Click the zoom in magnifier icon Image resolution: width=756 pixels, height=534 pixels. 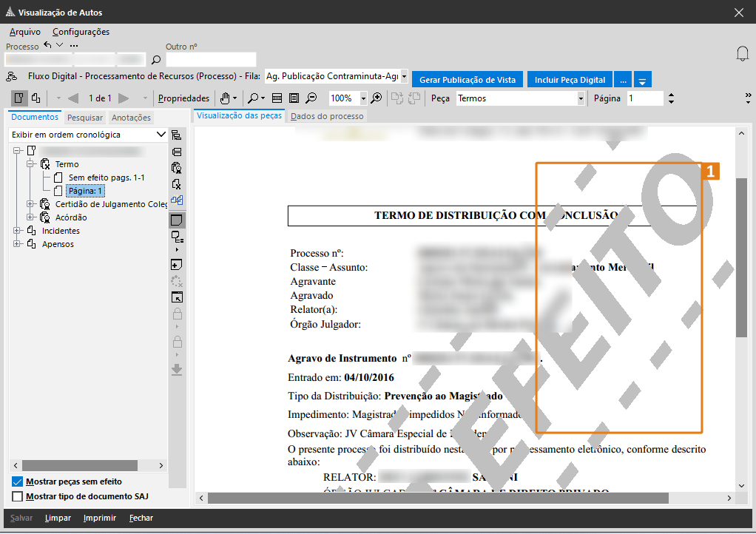[x=377, y=98]
